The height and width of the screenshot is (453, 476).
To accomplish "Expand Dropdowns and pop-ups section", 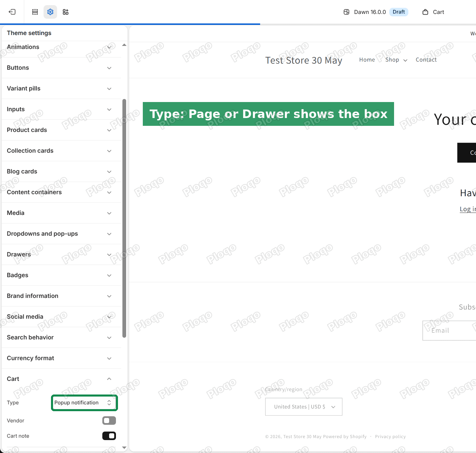I will tap(61, 234).
